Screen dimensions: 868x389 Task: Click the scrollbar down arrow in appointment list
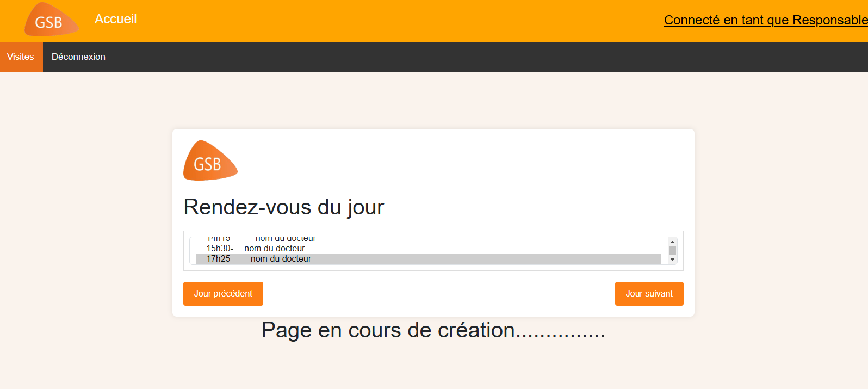(x=672, y=260)
